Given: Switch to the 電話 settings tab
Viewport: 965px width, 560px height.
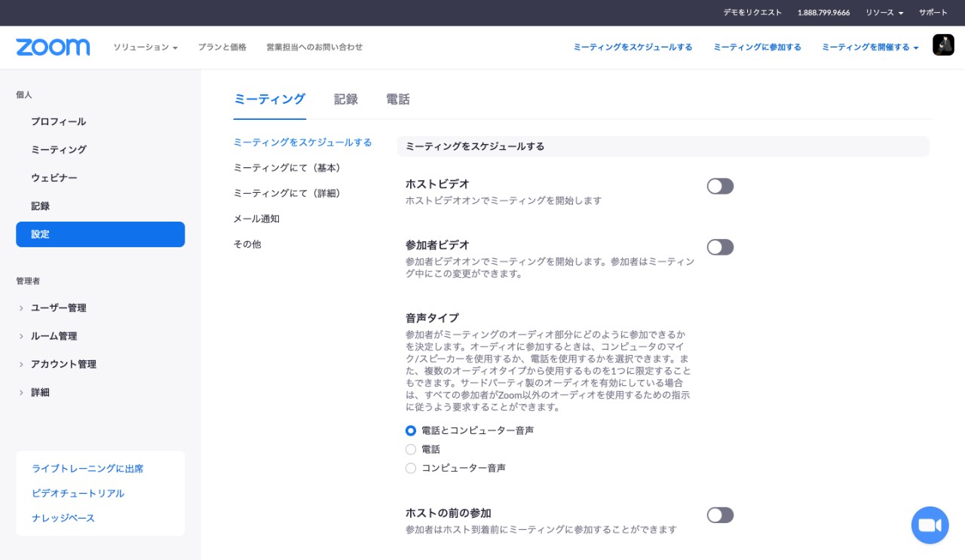Looking at the screenshot, I should tap(398, 99).
